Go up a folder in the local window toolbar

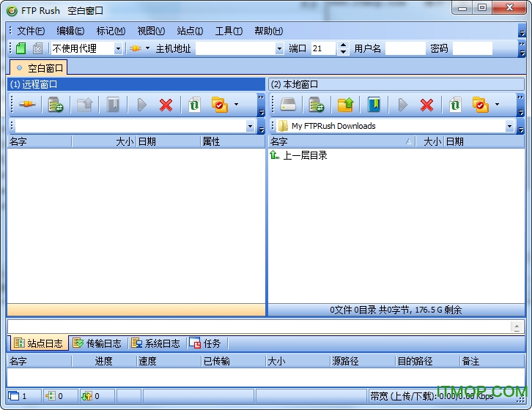pos(345,105)
